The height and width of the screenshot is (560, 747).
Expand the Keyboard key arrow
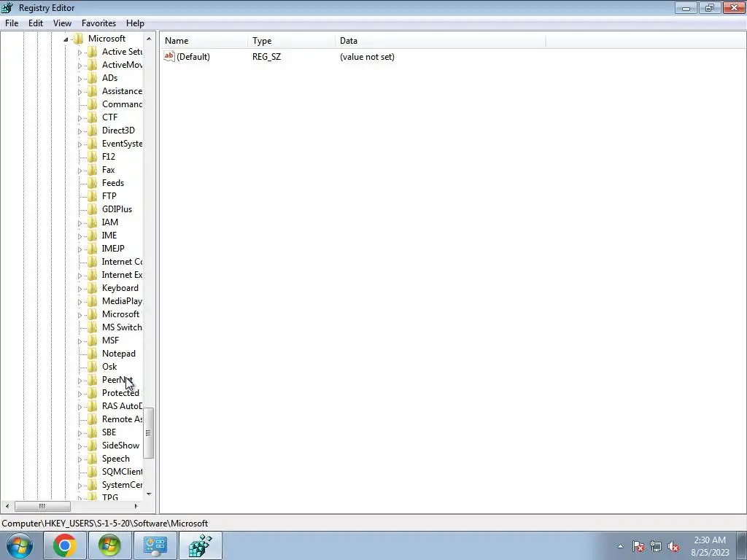point(80,289)
